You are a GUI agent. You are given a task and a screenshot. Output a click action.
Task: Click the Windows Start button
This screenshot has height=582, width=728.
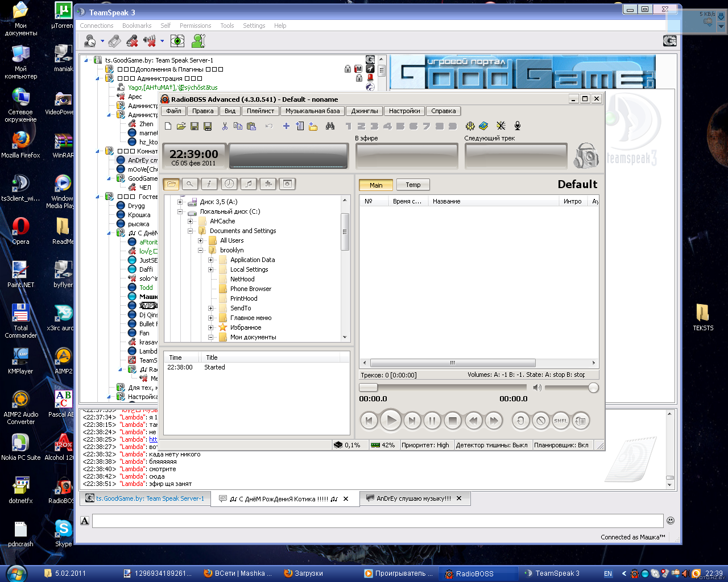click(15, 573)
